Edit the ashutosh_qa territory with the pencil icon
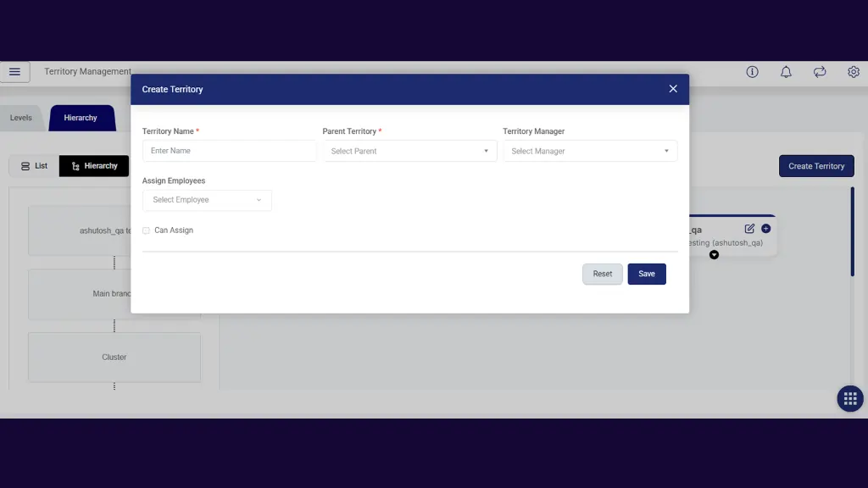This screenshot has width=868, height=488. (748, 228)
